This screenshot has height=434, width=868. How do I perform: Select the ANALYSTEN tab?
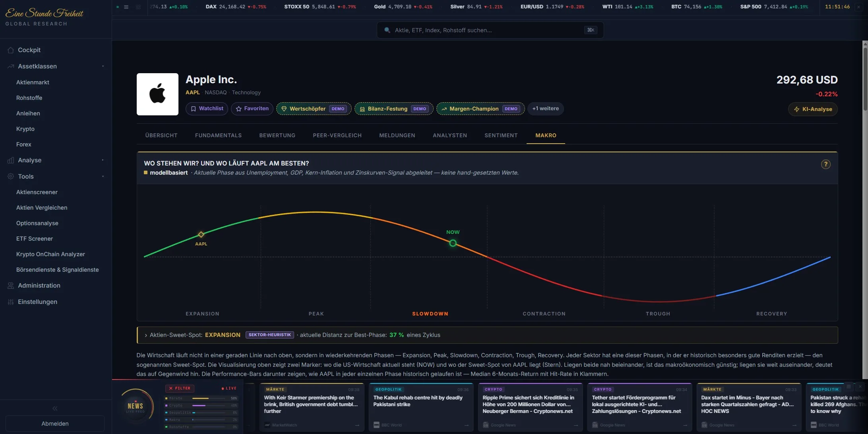pos(450,136)
